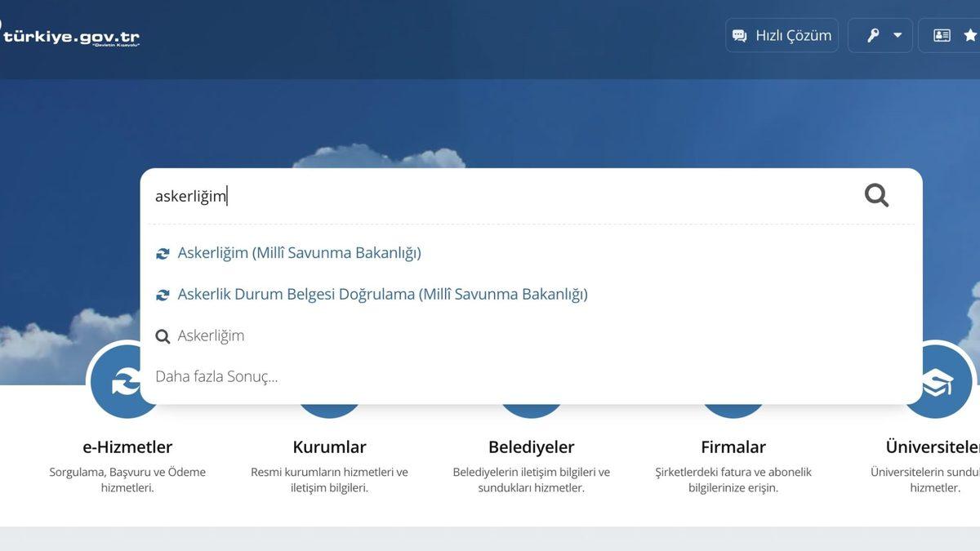Open Askerlik Durum Belgesi Doğrulama service
This screenshot has height=551, width=980.
click(x=383, y=293)
